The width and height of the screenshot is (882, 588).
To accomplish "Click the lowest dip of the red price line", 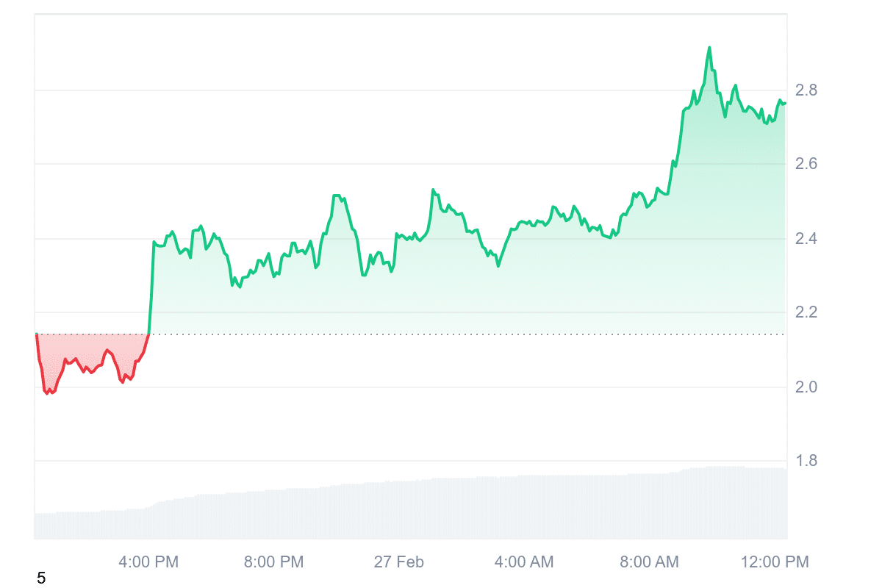I will pyautogui.click(x=48, y=394).
